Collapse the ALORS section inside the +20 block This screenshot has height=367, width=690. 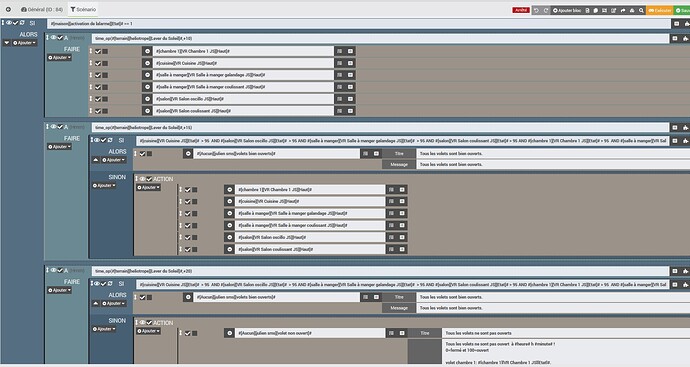(x=95, y=303)
